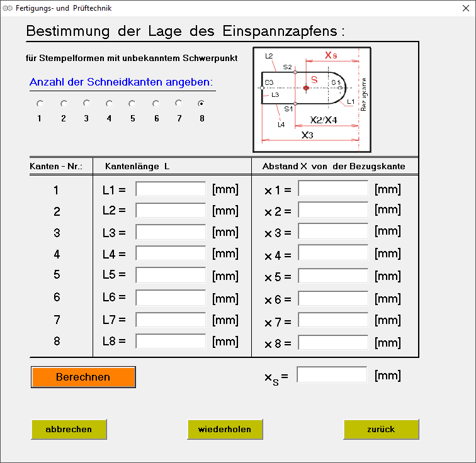476x463 pixels.
Task: Click the zurück button
Action: 381,430
